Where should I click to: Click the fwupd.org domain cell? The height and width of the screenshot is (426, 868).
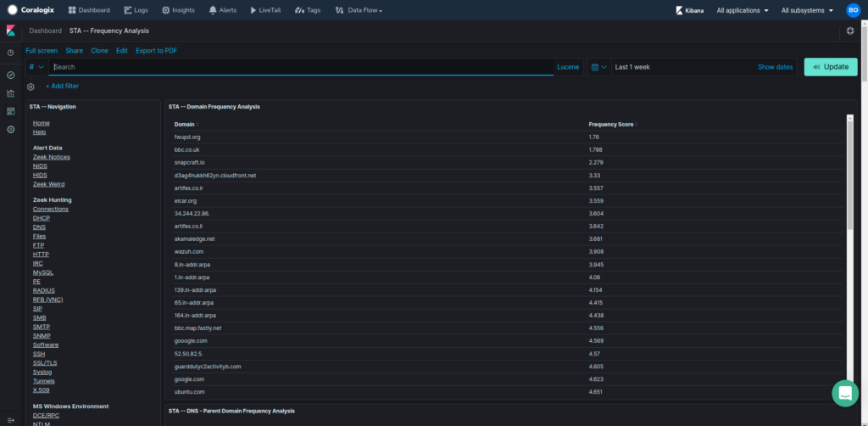187,137
